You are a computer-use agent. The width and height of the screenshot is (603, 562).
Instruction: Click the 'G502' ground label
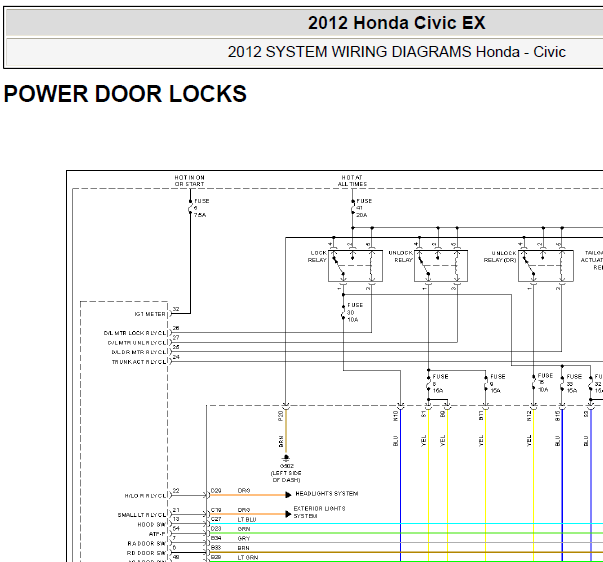tap(287, 466)
